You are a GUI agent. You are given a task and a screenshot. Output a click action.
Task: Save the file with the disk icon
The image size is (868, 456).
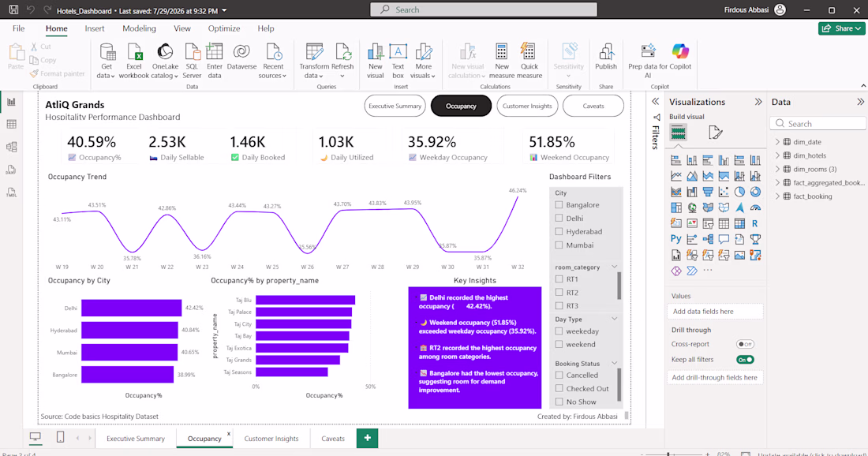[x=13, y=10]
